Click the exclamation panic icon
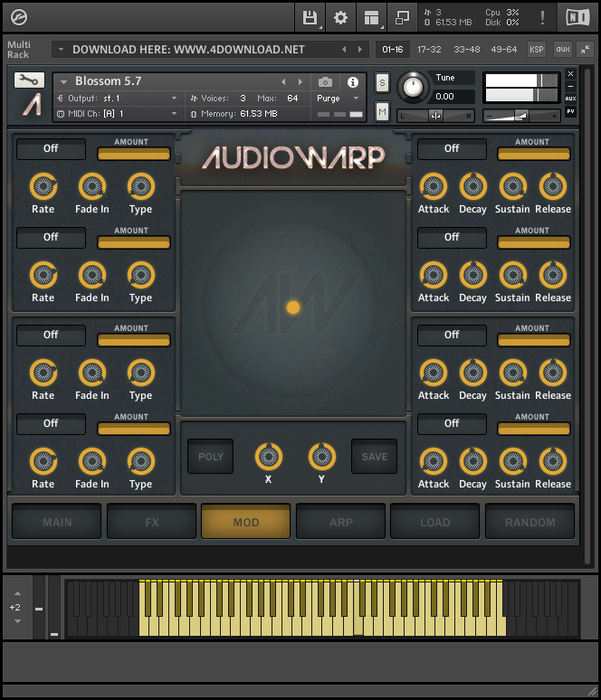 coord(542,18)
